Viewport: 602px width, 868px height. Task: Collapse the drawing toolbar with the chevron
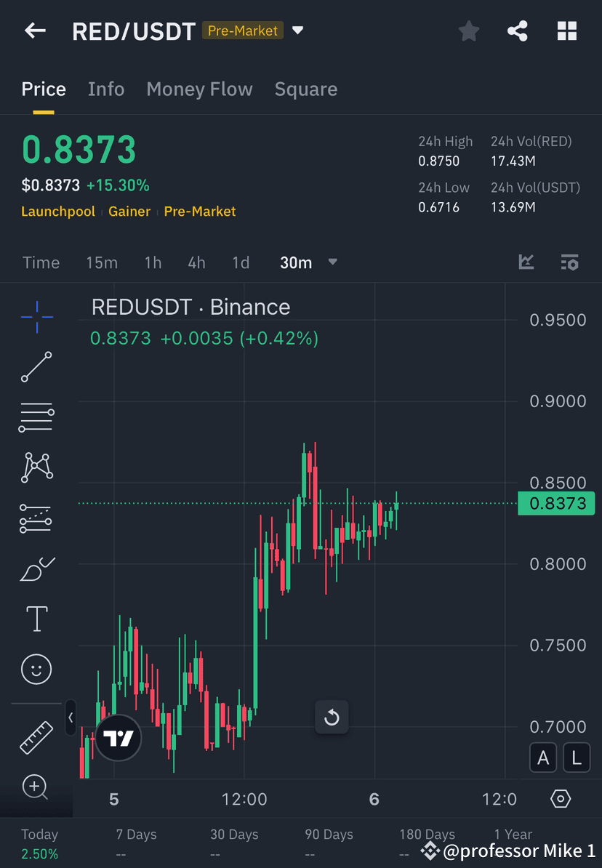71,718
